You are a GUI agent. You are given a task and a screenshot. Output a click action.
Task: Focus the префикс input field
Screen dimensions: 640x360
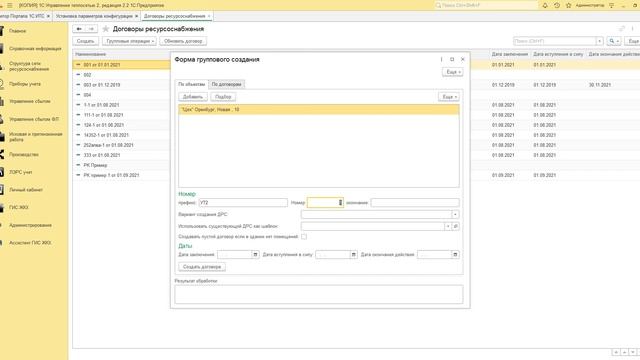coord(243,202)
